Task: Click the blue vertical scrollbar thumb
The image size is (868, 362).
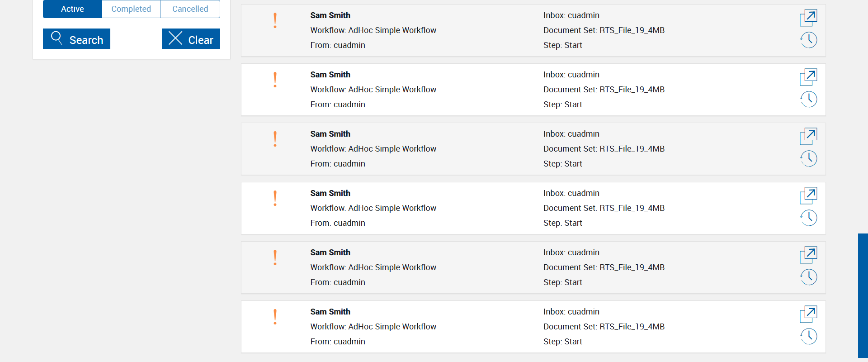Action: [x=863, y=295]
